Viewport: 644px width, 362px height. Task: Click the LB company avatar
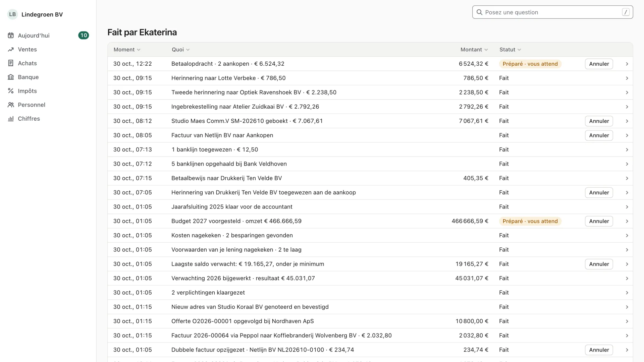click(x=12, y=14)
